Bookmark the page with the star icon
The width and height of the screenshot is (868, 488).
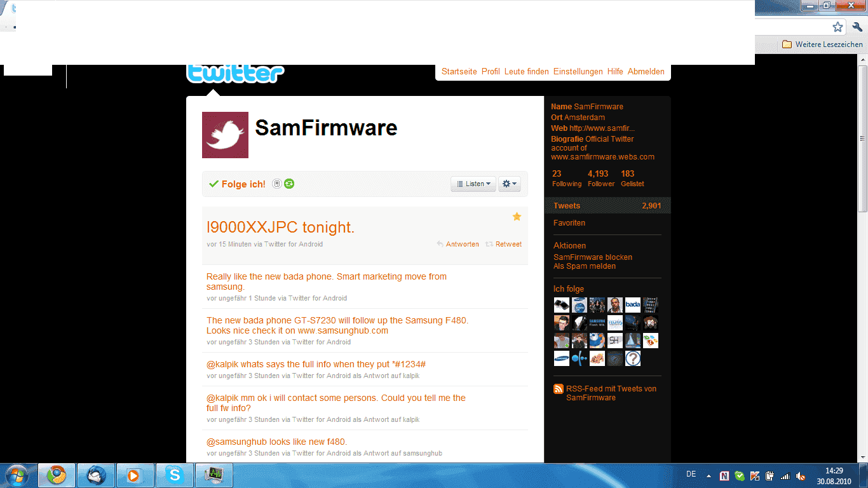click(837, 27)
